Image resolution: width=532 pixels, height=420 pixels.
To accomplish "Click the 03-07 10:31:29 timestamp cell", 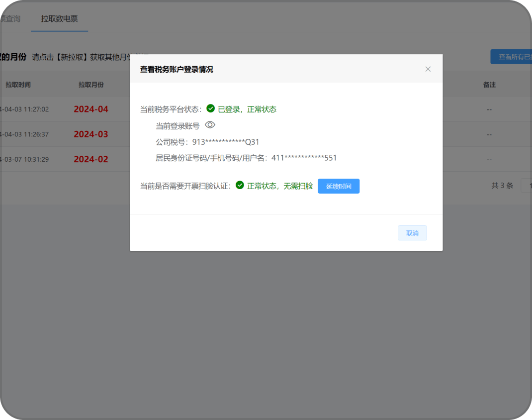I will pyautogui.click(x=24, y=159).
